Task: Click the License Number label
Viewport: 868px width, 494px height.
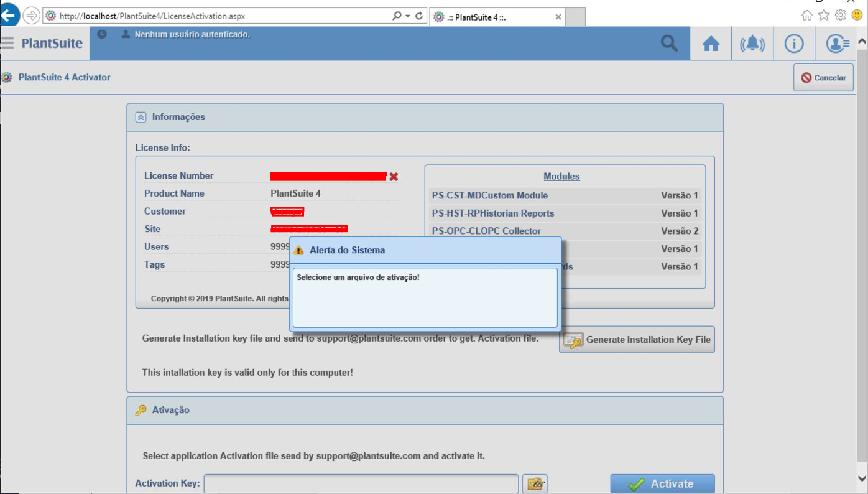Action: tap(179, 176)
